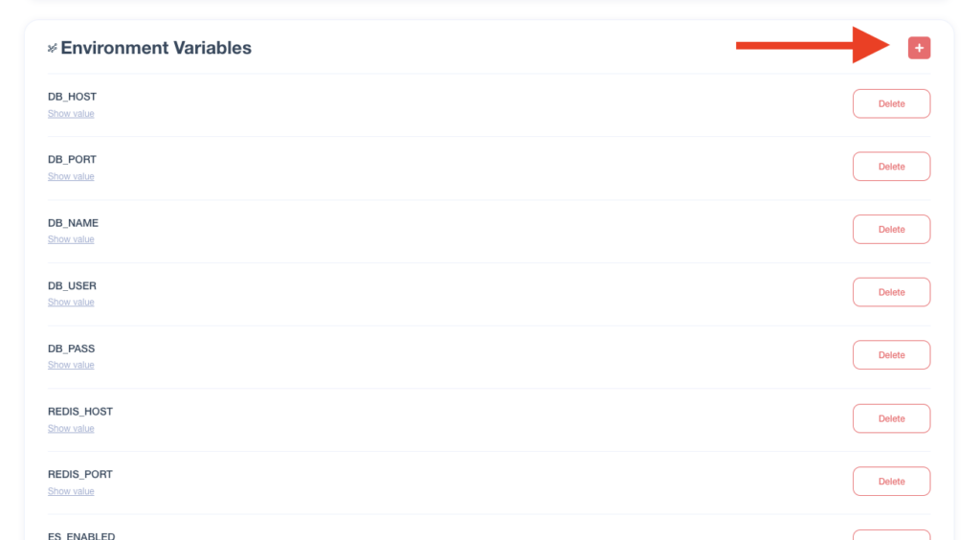Screen dimensions: 980x540
Task: Show value of REDIS_PORT
Action: tap(71, 491)
